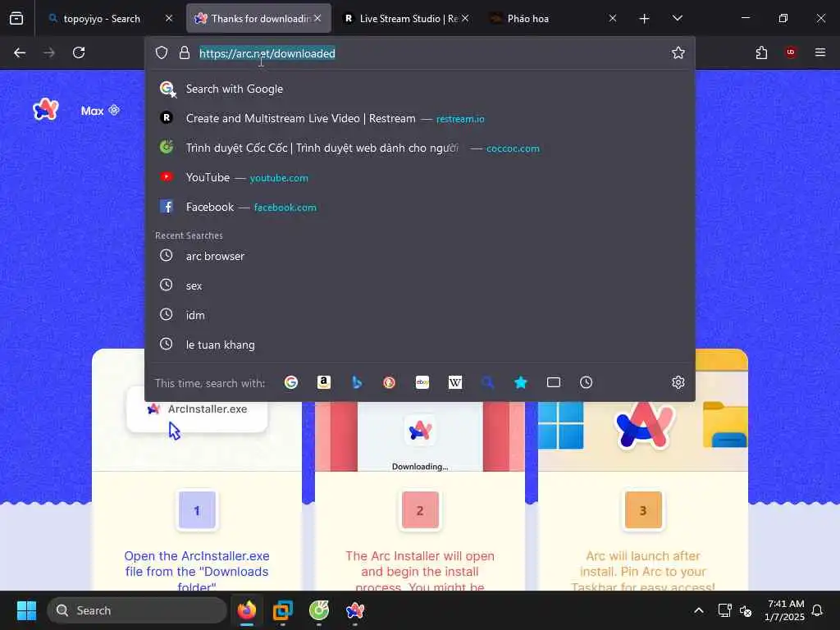Open Firefox application hamburger menu
Viewport: 840px width, 630px height.
[820, 52]
